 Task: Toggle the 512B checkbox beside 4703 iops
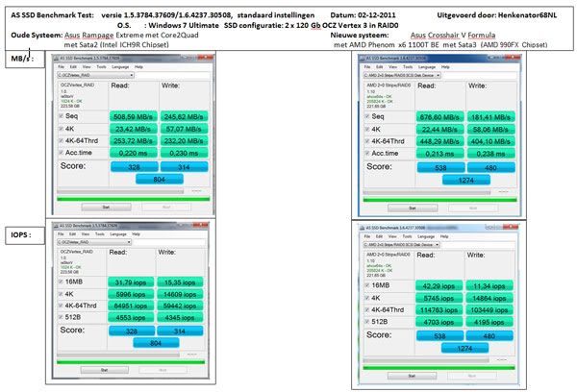(x=367, y=322)
